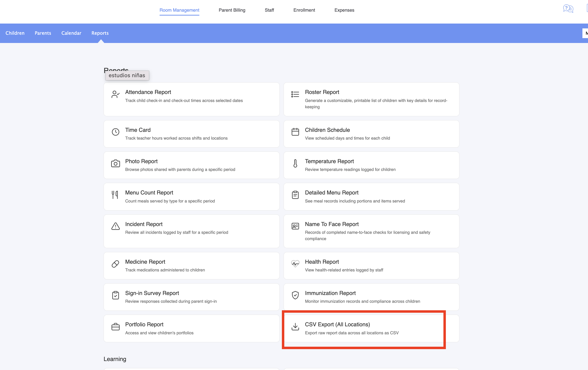Screen dimensions: 588x370
Task: Open the Expenses tab
Action: click(344, 10)
